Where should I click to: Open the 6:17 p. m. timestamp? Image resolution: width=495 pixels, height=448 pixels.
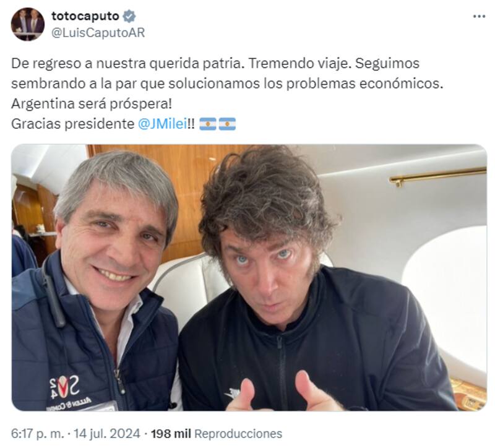37,434
